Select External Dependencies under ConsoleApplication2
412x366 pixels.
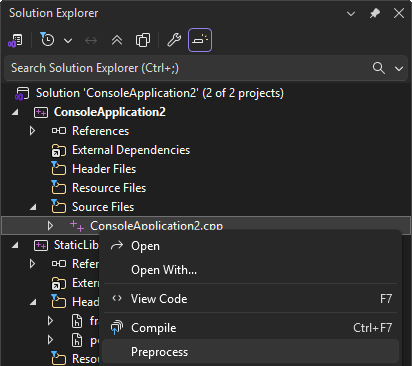click(131, 150)
